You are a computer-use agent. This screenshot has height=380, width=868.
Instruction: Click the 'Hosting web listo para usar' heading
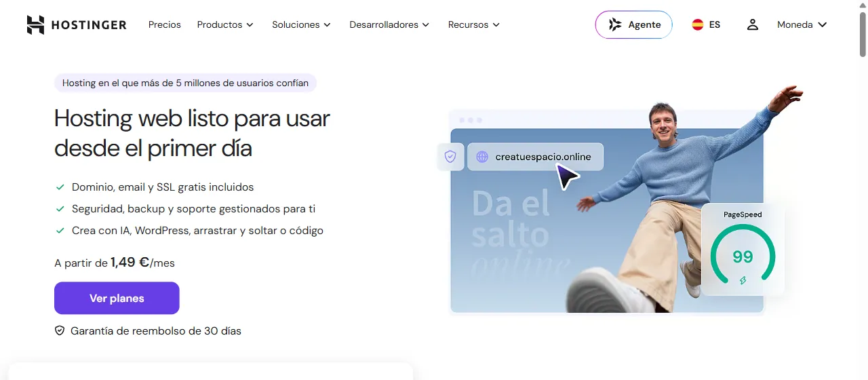click(x=192, y=133)
